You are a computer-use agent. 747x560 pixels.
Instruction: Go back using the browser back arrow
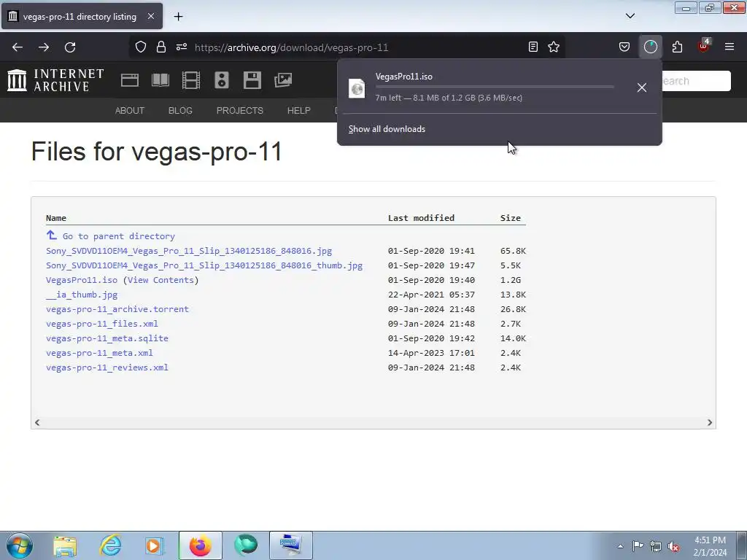click(x=18, y=47)
